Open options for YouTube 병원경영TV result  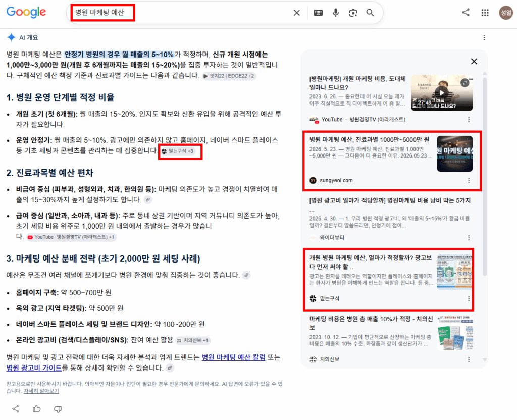[469, 119]
